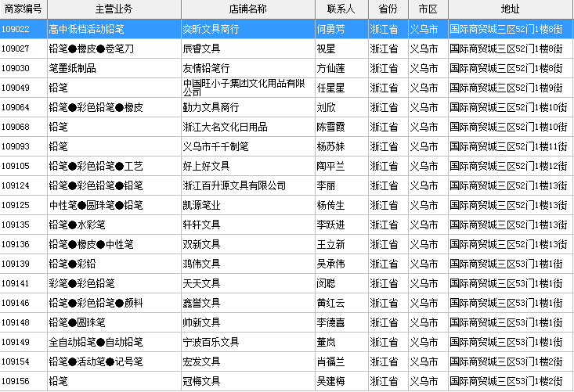Click the 全自动铅笔●自动铅笔 business cell
This screenshot has width=574, height=392.
click(96, 342)
